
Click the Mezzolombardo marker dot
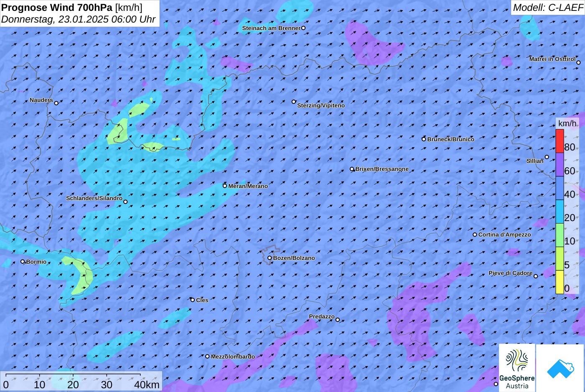[207, 356]
